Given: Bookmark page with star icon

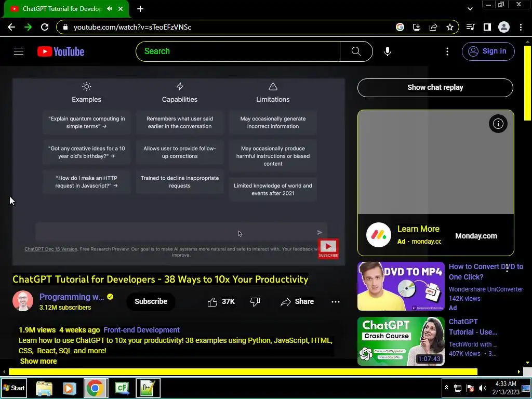Looking at the screenshot, I should (x=450, y=27).
